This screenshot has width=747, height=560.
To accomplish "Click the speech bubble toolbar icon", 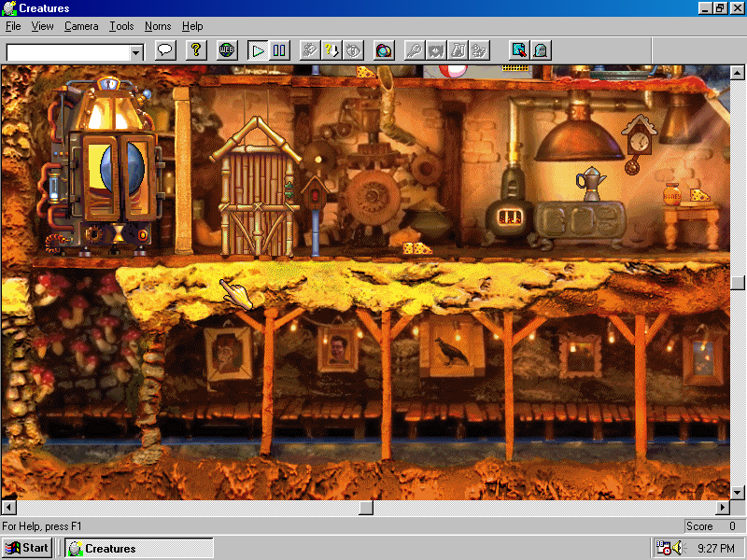I will [x=165, y=50].
